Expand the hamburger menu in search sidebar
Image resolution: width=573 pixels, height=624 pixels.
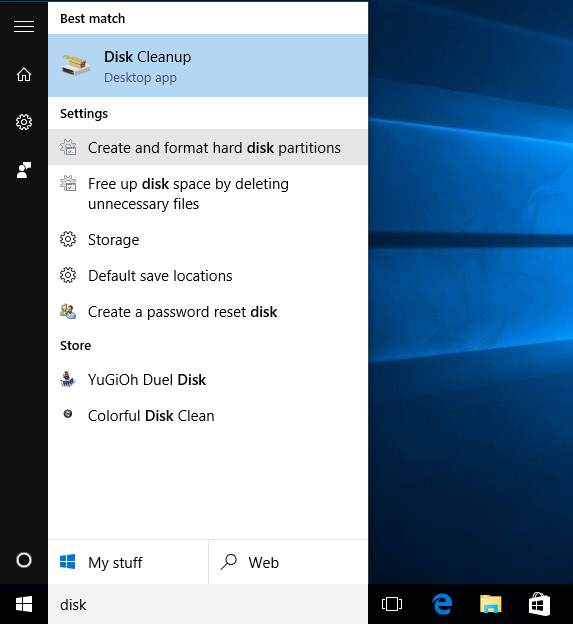click(24, 27)
